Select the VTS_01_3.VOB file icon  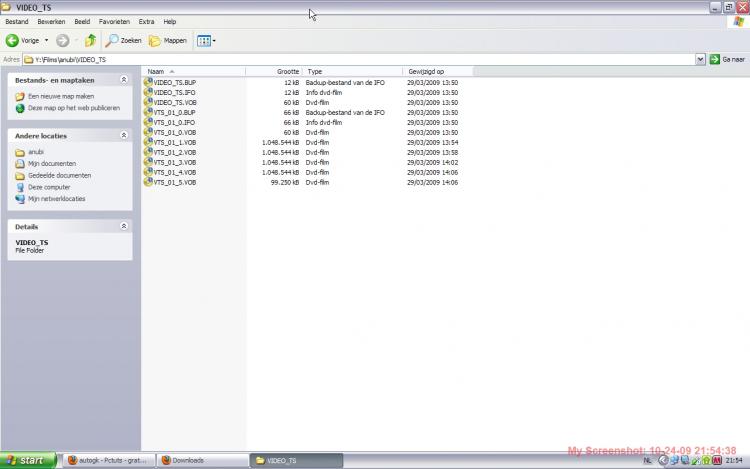[148, 163]
